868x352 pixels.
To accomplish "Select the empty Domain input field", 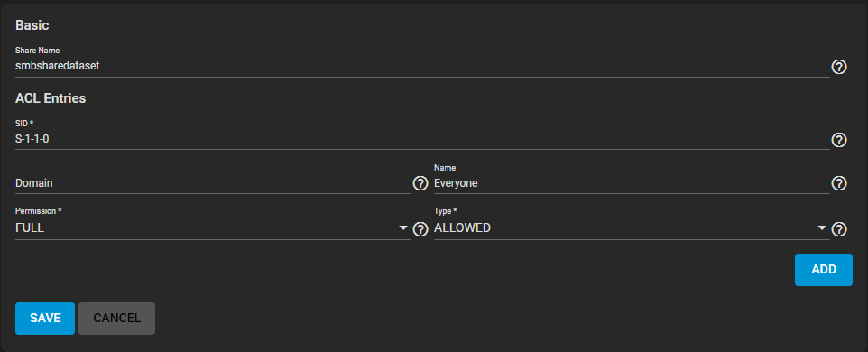I will 213,182.
